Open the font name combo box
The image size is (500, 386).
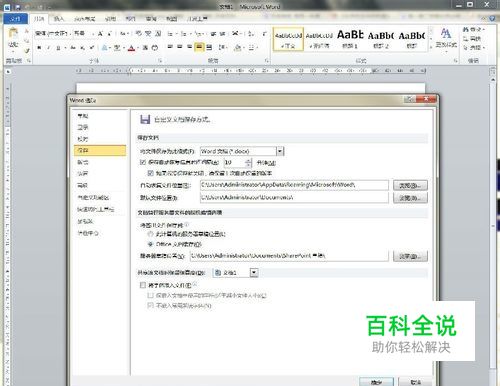click(x=53, y=34)
